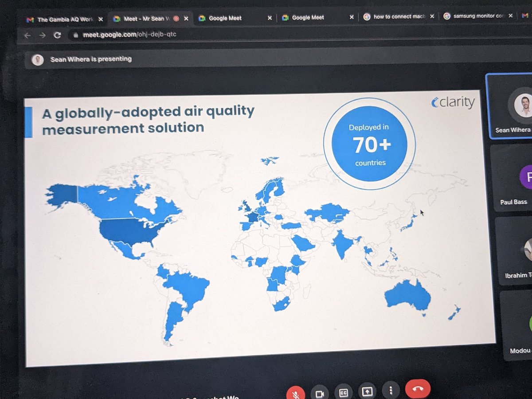532x399 pixels.
Task: Click the Present now screen share button
Action: [367, 391]
